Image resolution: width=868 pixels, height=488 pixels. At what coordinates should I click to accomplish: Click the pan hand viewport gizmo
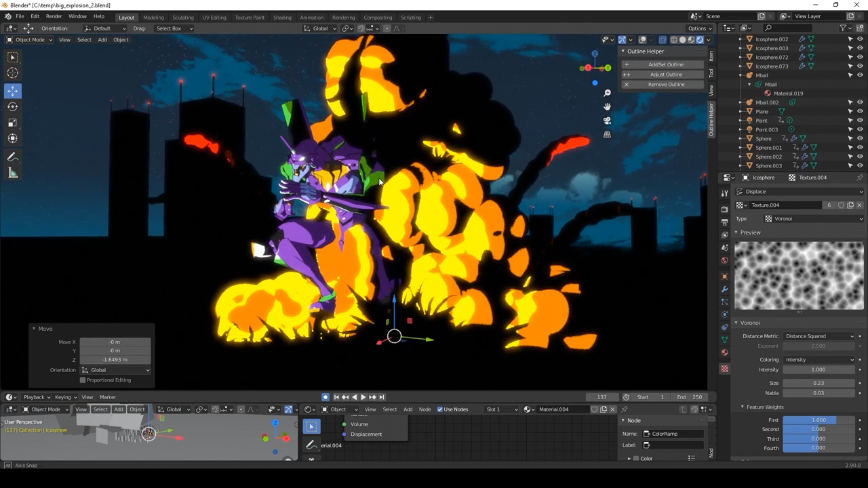tap(607, 106)
